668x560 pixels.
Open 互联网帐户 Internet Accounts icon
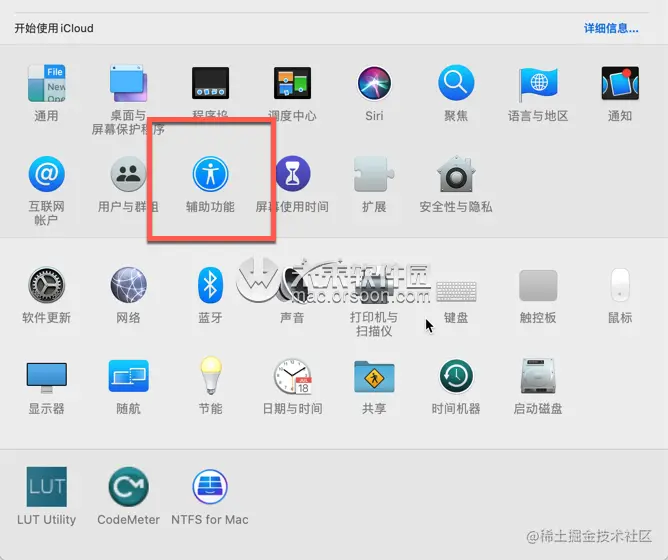46,174
